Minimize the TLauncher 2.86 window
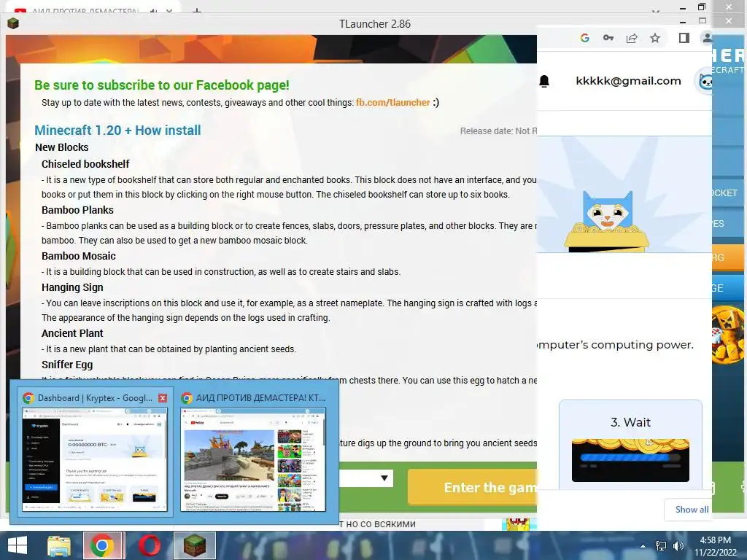Image resolution: width=747 pixels, height=560 pixels. [x=683, y=21]
